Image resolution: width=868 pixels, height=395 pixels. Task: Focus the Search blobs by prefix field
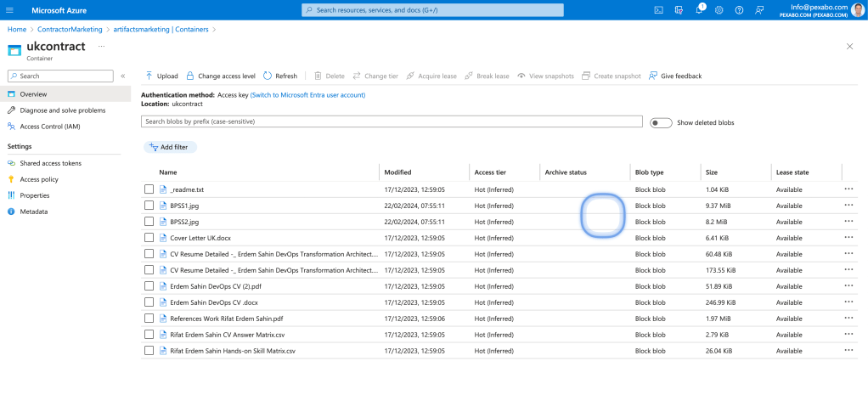[392, 121]
